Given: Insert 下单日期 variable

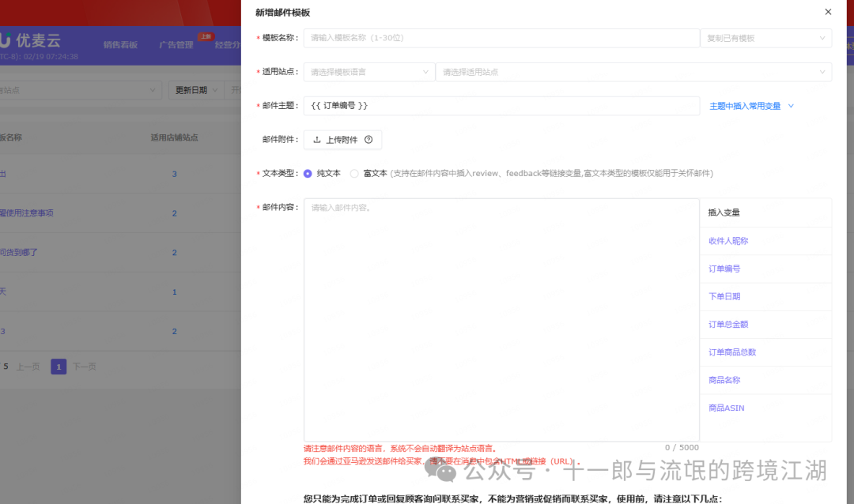Looking at the screenshot, I should click(724, 296).
